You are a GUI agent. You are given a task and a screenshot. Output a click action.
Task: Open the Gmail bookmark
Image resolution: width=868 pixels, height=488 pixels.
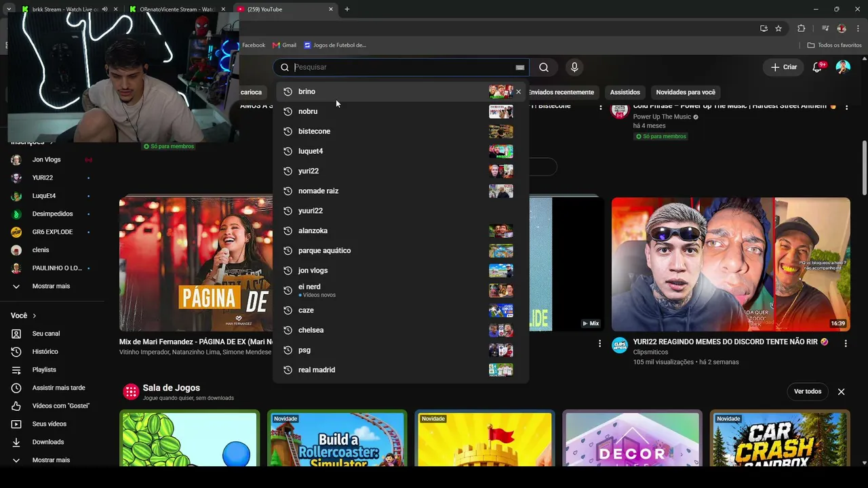click(x=284, y=45)
